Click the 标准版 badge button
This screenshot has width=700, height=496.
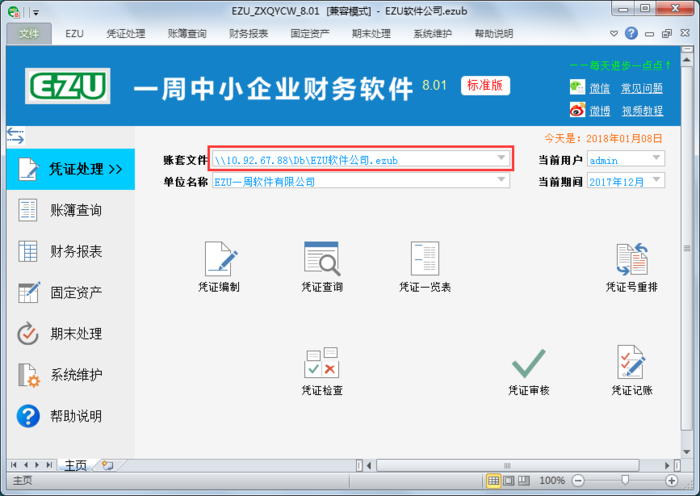485,86
